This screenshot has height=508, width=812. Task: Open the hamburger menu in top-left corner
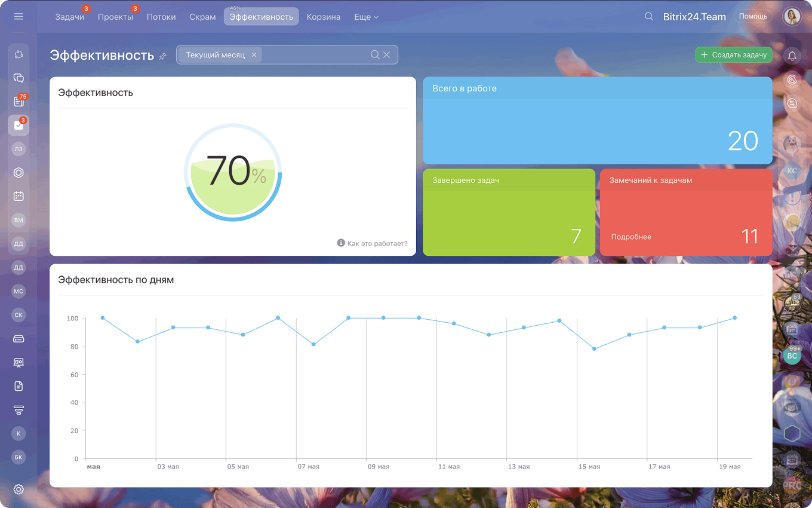[x=19, y=17]
